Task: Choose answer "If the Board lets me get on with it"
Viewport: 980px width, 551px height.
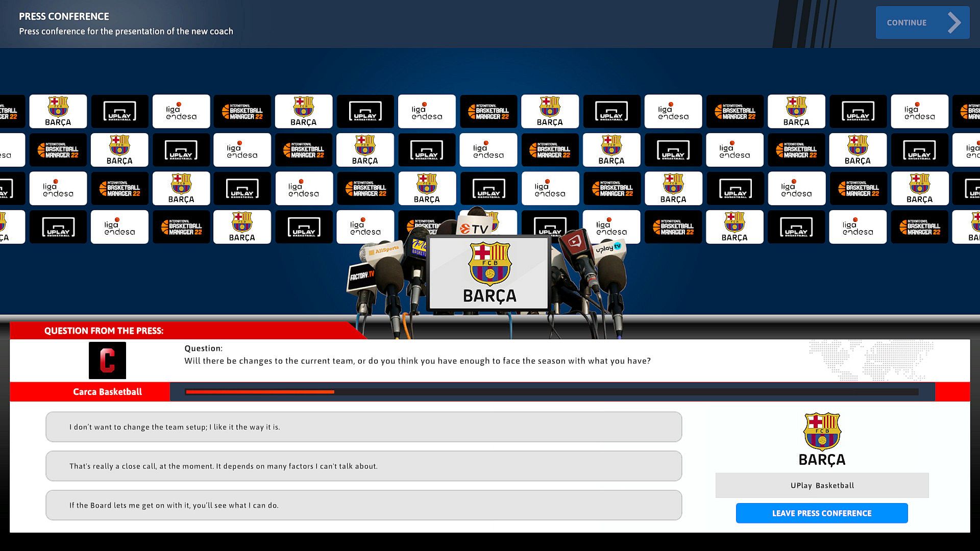Action: click(363, 505)
